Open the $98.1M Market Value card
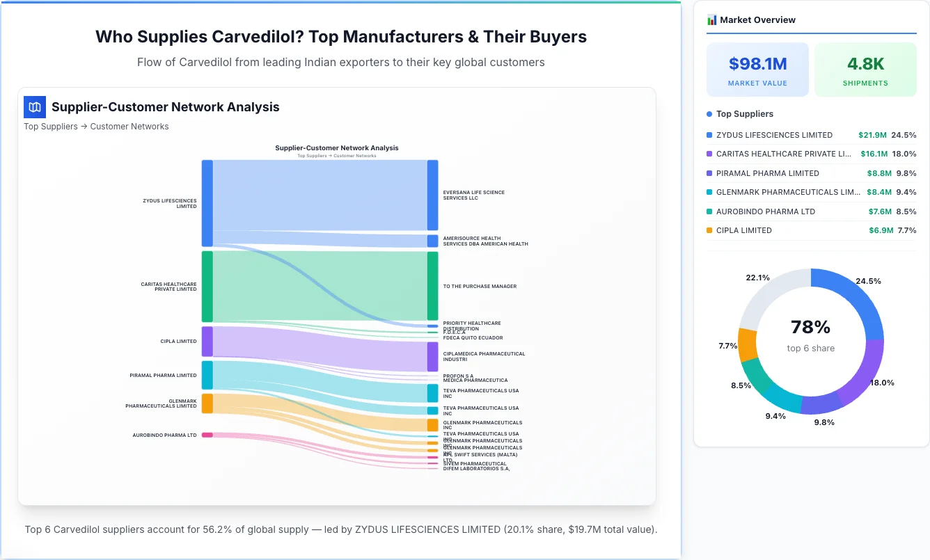930x560 pixels. click(x=757, y=69)
